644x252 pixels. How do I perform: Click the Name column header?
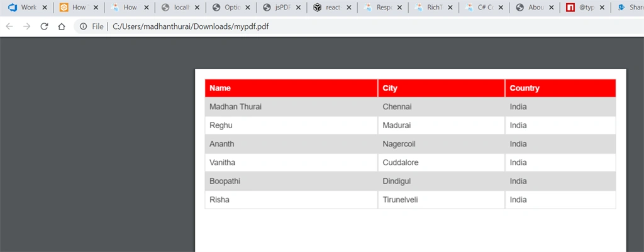coord(291,88)
